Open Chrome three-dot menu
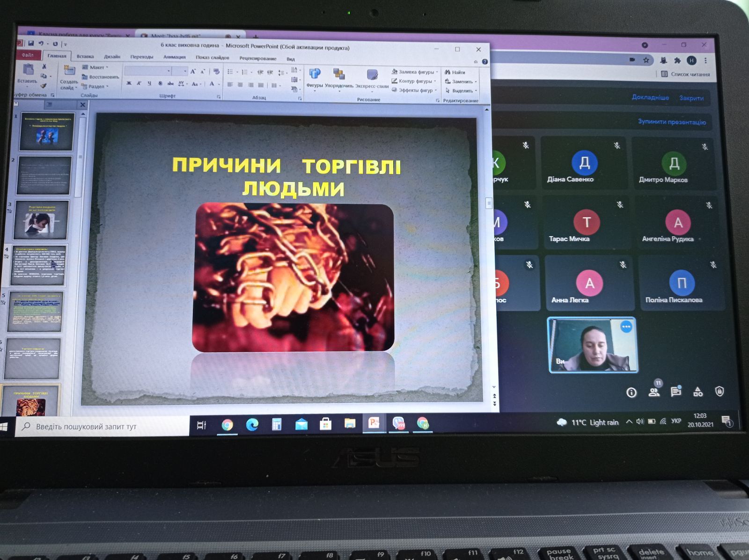 click(x=705, y=60)
